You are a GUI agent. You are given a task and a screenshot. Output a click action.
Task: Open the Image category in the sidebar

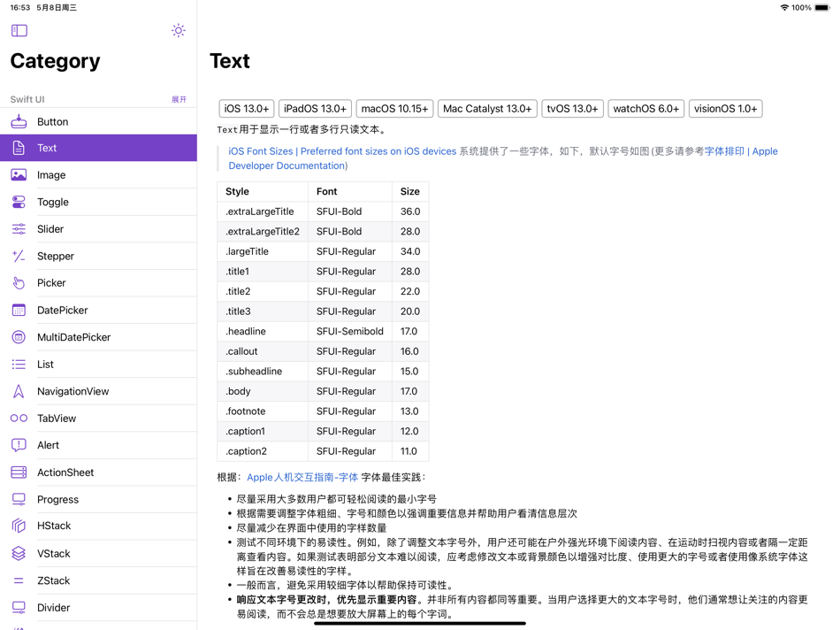tap(50, 174)
